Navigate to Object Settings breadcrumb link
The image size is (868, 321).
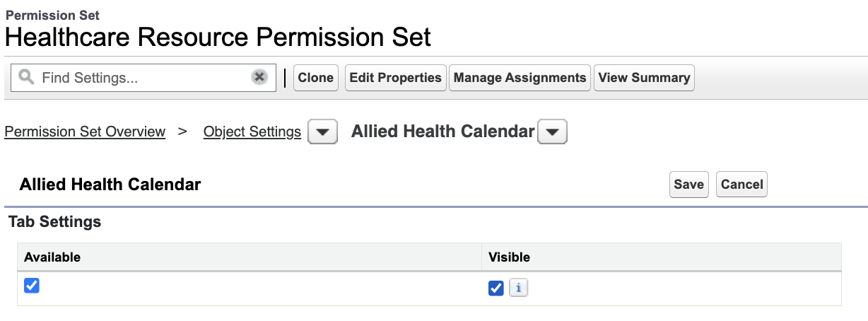(252, 132)
